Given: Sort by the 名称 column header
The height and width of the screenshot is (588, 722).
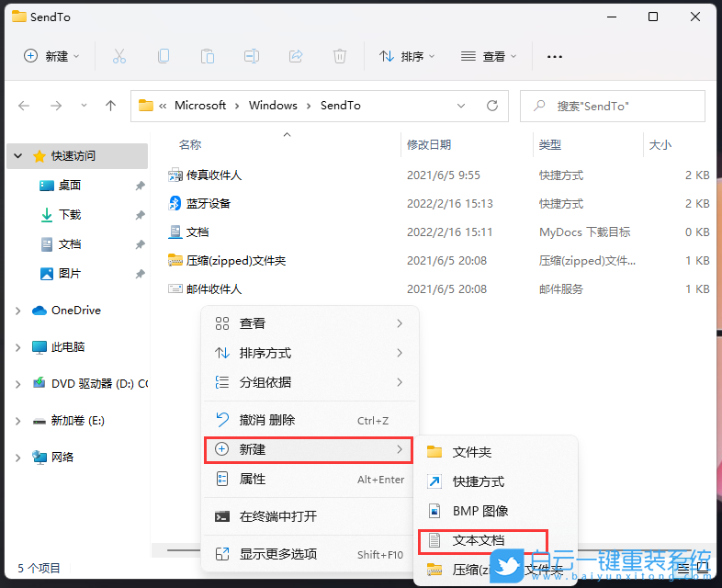Looking at the screenshot, I should 190,145.
